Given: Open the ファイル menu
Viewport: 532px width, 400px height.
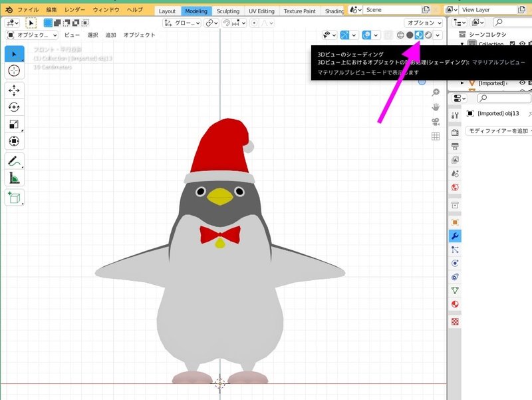Looking at the screenshot, I should coord(28,10).
